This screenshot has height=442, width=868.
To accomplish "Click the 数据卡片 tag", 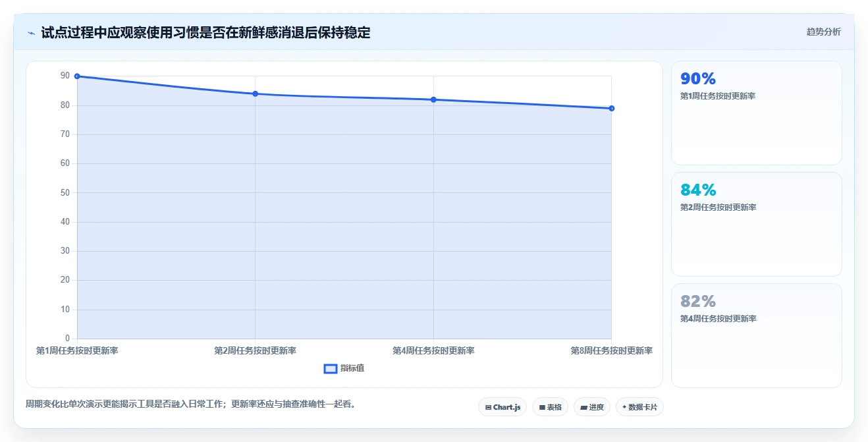I will (x=639, y=407).
